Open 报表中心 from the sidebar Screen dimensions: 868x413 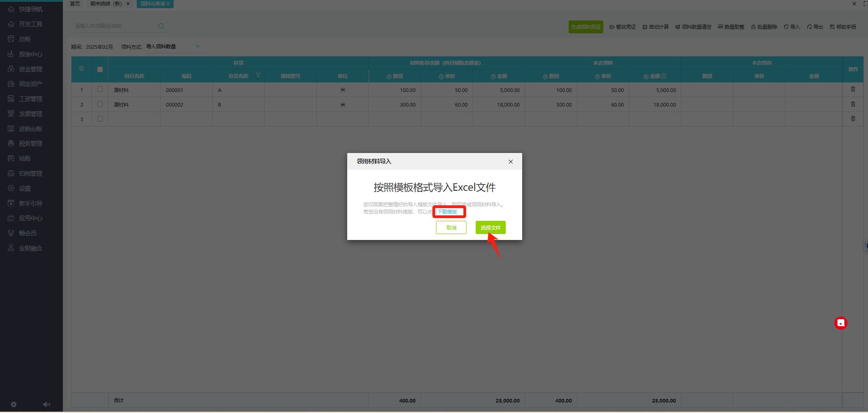[31, 54]
